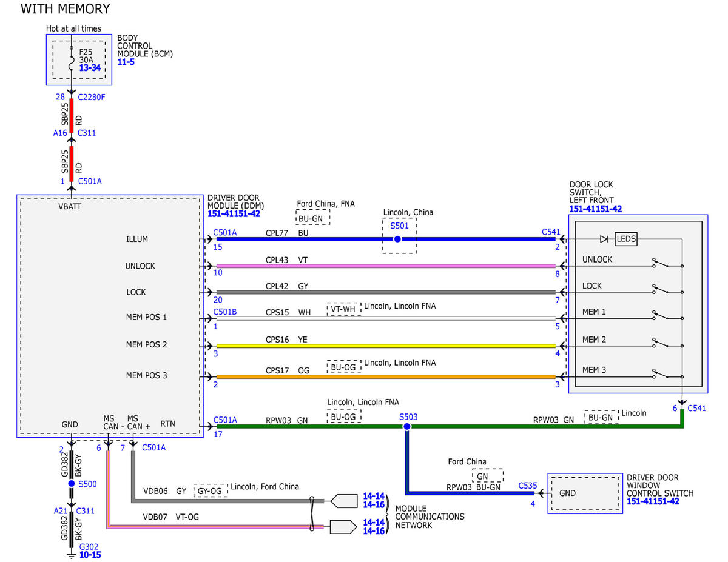The width and height of the screenshot is (728, 562).
Task: Click the diode symbol beside LEDS
Action: point(603,239)
